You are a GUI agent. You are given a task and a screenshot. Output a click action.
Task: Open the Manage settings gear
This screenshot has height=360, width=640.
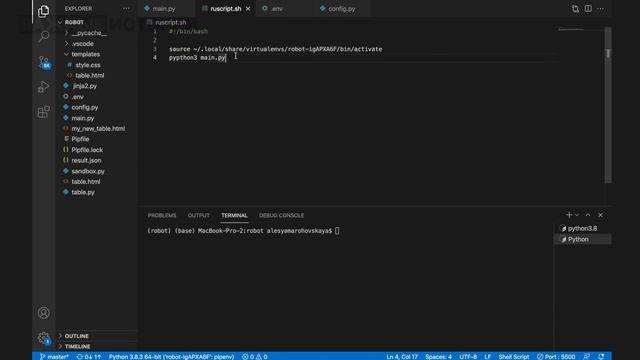coord(44,338)
